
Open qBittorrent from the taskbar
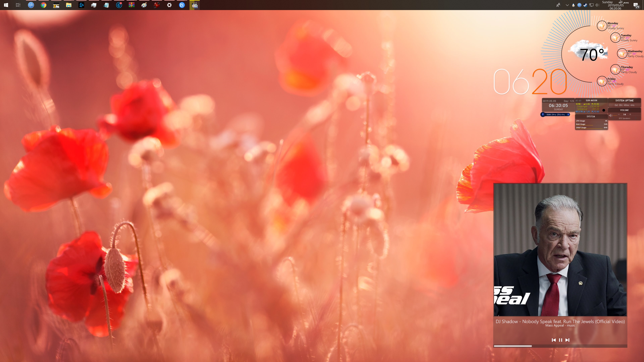[x=31, y=5]
